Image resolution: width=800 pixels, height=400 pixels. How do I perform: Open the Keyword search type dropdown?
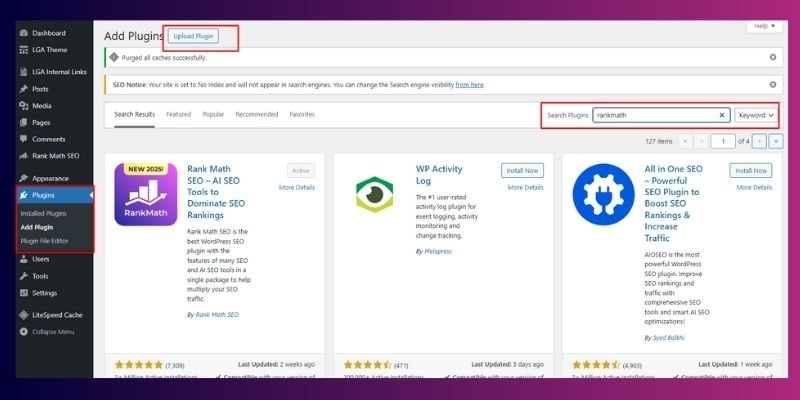tap(757, 115)
